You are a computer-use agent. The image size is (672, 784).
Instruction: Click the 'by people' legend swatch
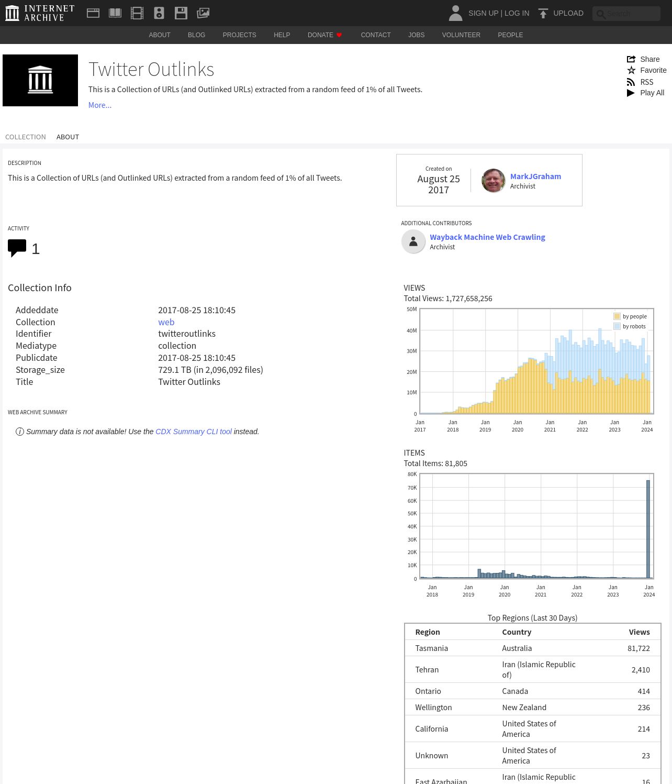[x=617, y=316]
